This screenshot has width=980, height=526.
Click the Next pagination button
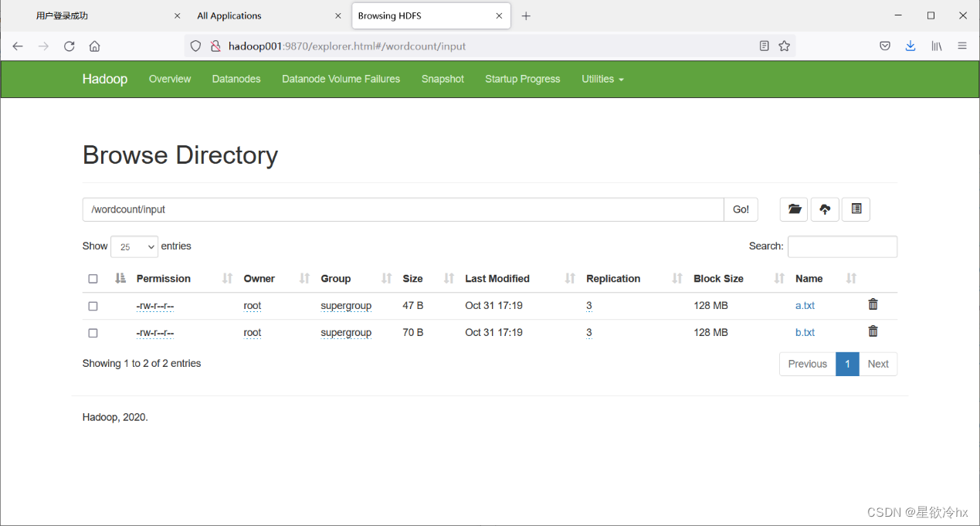coord(878,364)
